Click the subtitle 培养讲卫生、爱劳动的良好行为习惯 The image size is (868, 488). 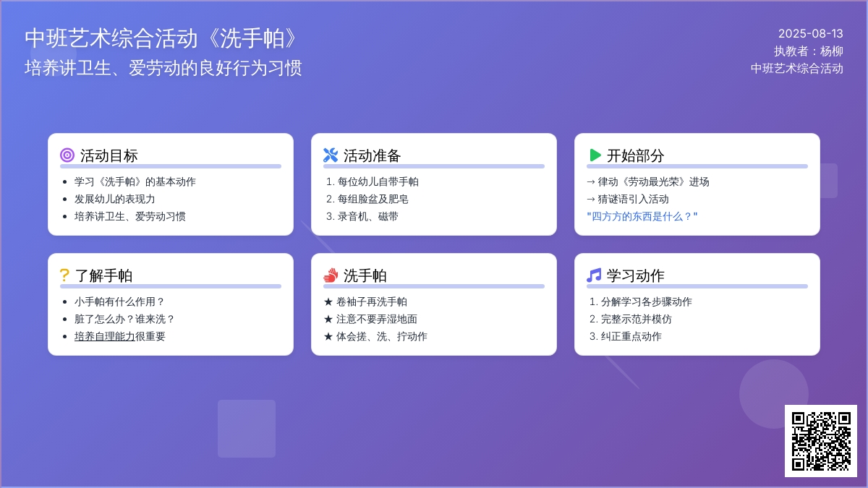click(163, 68)
